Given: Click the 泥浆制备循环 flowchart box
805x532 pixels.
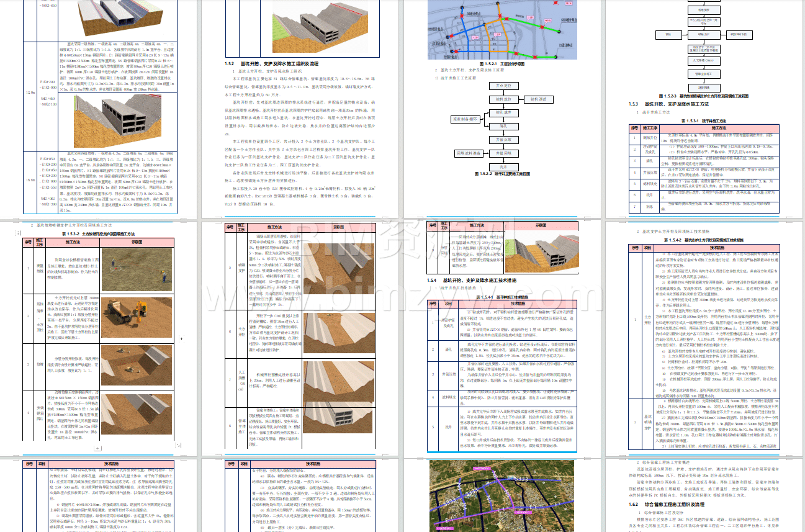Looking at the screenshot, I should click(465, 119).
